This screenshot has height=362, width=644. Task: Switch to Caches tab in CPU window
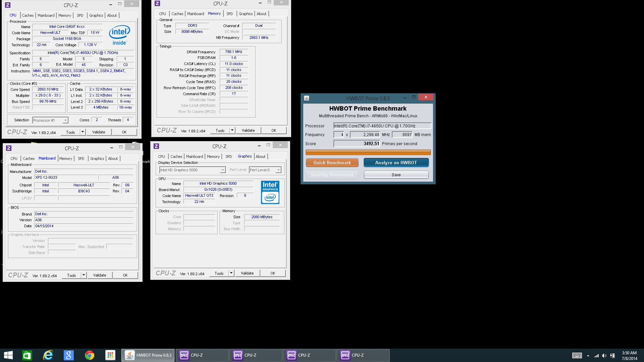point(28,15)
